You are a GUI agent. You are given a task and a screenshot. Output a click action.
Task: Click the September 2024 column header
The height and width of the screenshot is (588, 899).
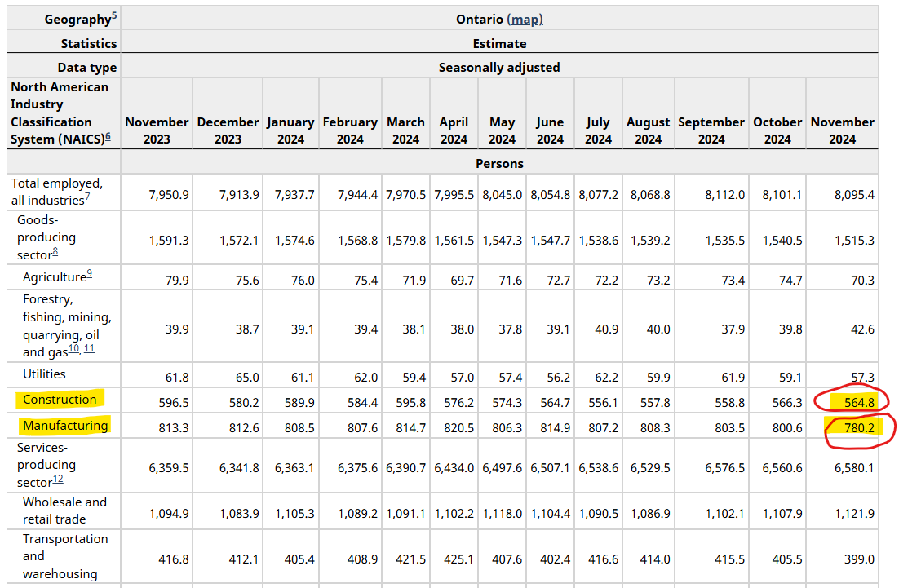coord(711,130)
